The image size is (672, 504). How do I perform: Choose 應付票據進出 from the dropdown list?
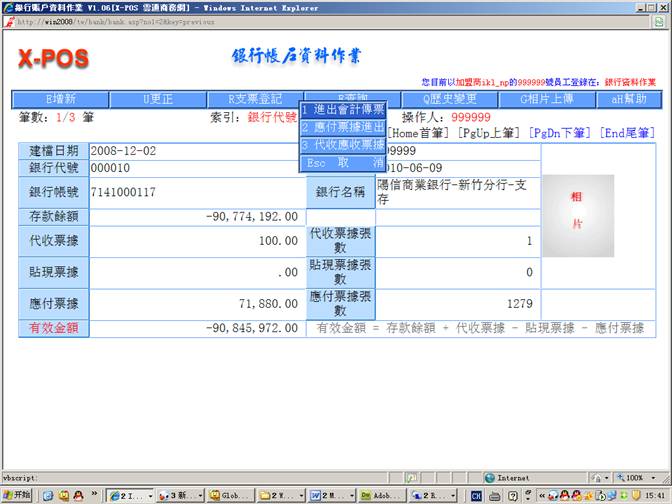click(x=343, y=127)
